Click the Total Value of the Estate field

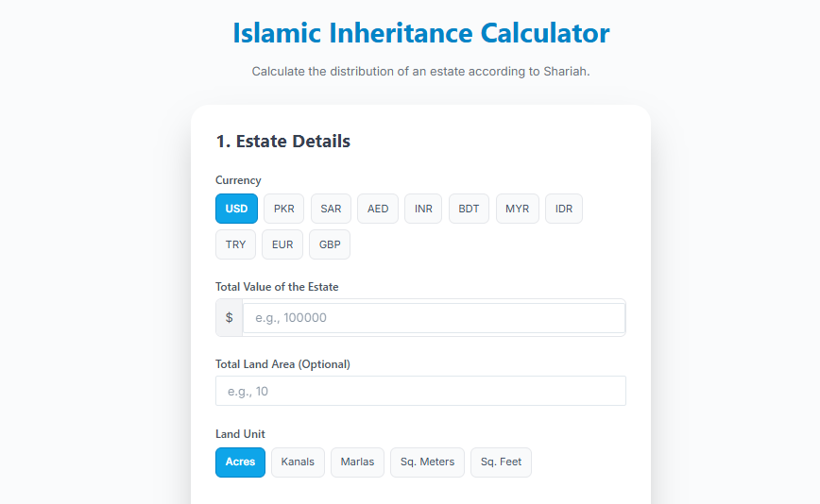pos(434,318)
